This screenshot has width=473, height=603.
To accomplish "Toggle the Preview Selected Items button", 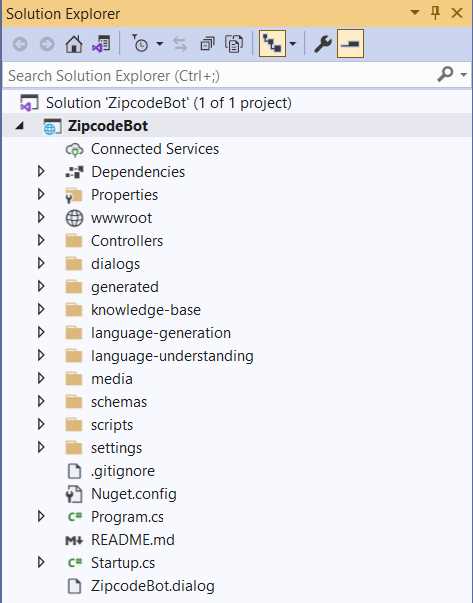I will (350, 43).
